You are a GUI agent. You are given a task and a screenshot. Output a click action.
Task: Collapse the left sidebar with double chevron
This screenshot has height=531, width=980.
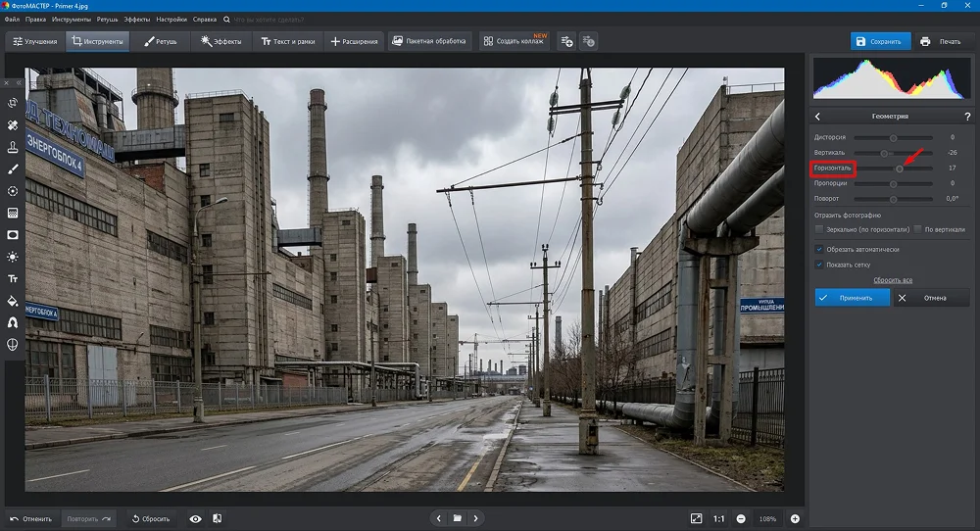(19, 82)
